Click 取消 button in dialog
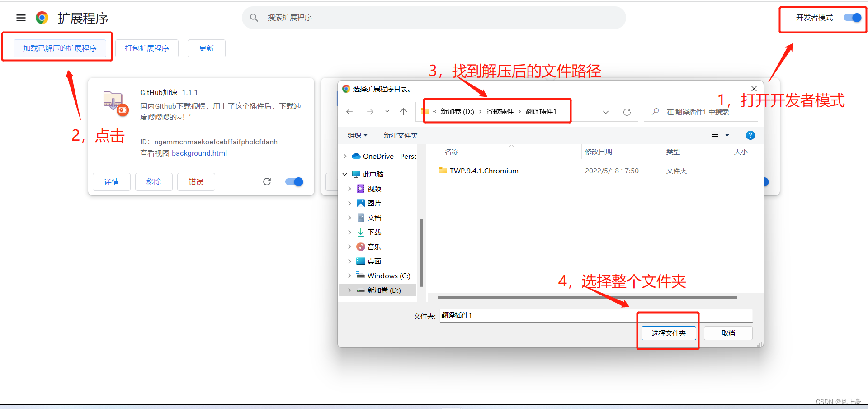This screenshot has width=868, height=409. 728,333
